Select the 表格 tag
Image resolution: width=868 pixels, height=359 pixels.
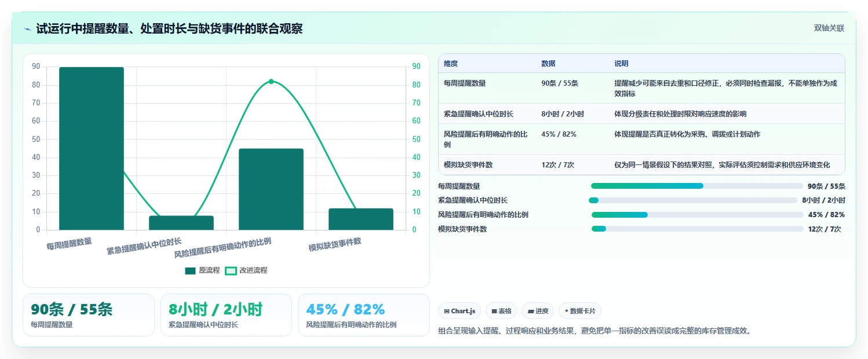(x=501, y=311)
